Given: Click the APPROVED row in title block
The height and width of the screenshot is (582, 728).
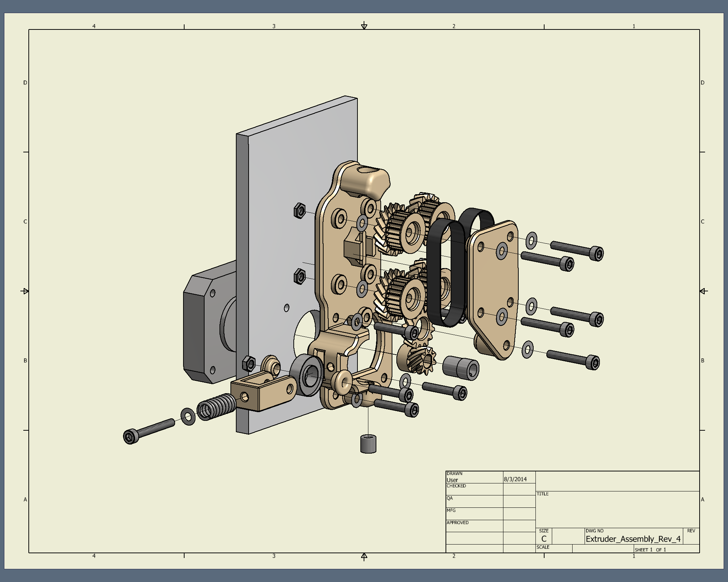Looking at the screenshot, I should (x=474, y=525).
